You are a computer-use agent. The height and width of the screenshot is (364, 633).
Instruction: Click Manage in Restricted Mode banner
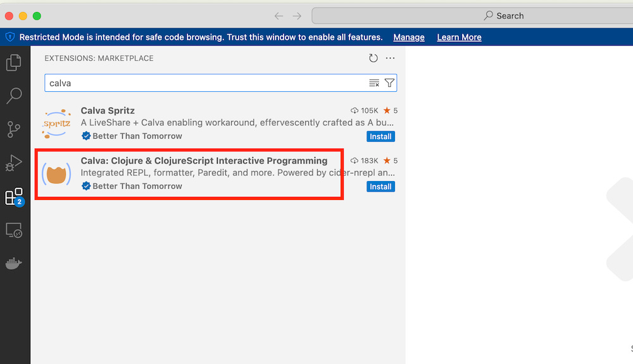click(408, 37)
